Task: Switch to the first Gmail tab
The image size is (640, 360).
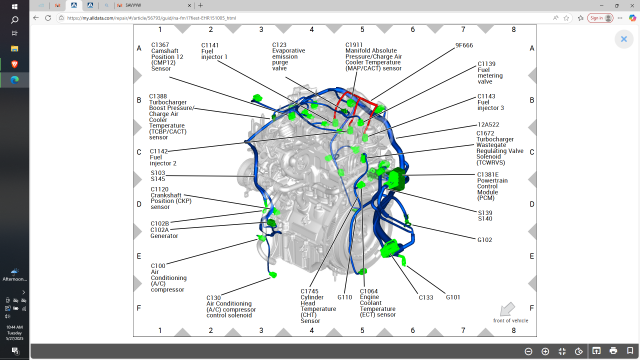Action: tap(58, 5)
